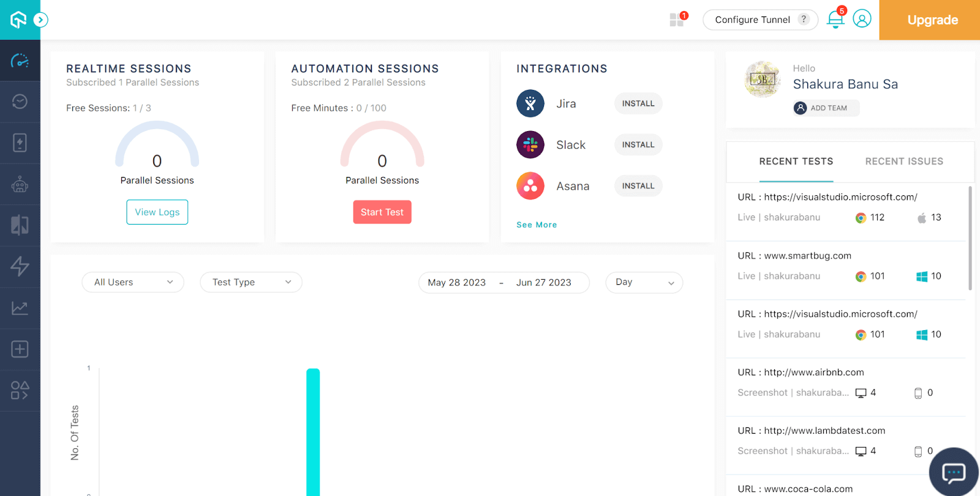Viewport: 980px width, 496px height.
Task: Click the Chrome icon in the smartbug row
Action: (x=861, y=277)
